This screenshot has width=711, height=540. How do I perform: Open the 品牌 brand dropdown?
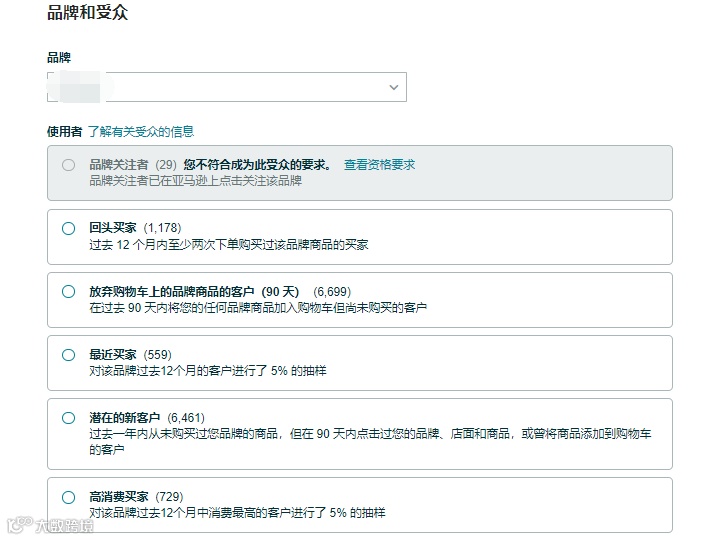pos(227,87)
